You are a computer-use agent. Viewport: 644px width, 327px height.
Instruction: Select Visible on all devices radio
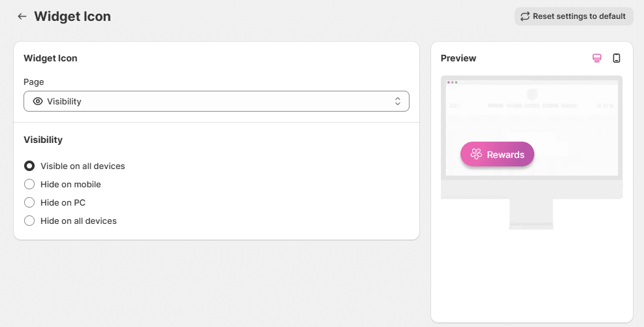pos(29,166)
